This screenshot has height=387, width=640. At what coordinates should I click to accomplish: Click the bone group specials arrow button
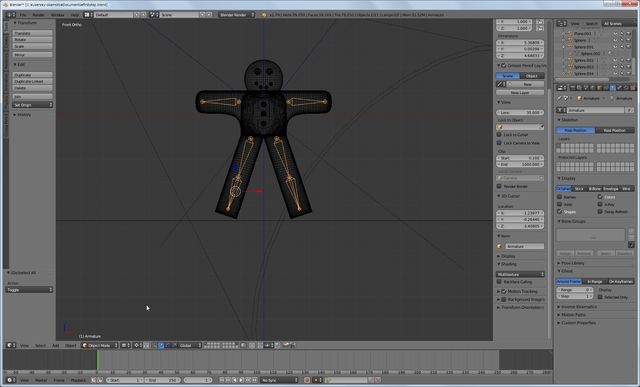(x=631, y=245)
